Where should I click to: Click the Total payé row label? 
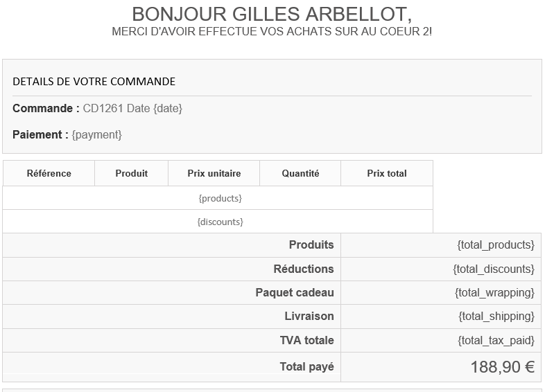pyautogui.click(x=306, y=367)
